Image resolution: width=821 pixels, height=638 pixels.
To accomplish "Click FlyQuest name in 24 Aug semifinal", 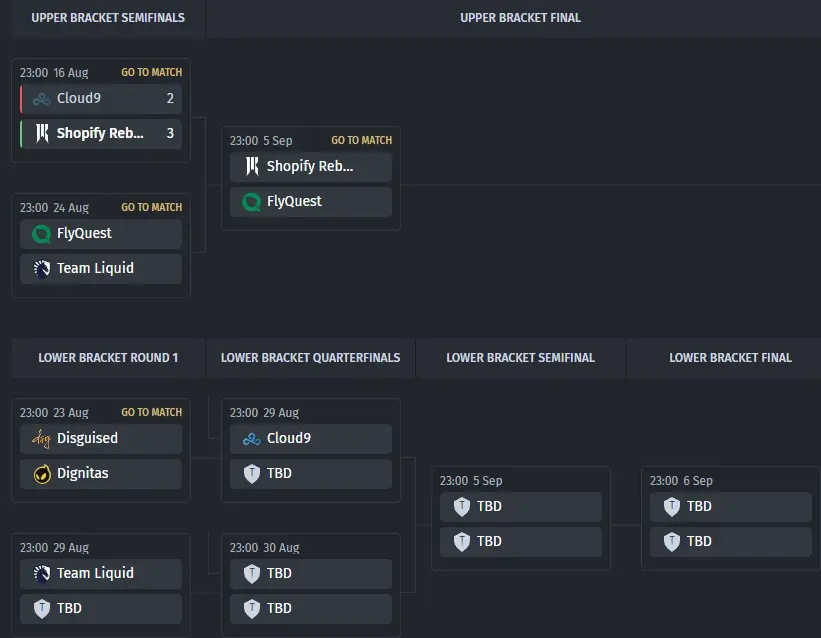I will tap(84, 234).
